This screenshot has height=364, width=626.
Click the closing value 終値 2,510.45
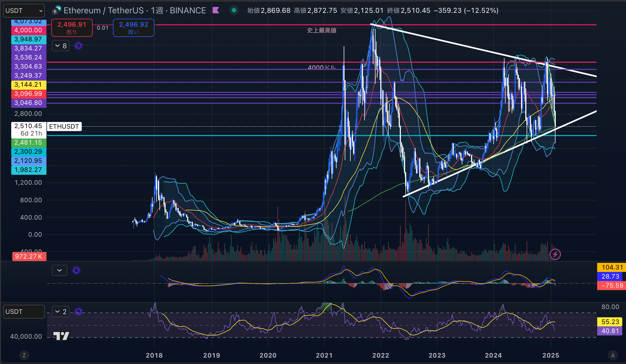pyautogui.click(x=409, y=10)
